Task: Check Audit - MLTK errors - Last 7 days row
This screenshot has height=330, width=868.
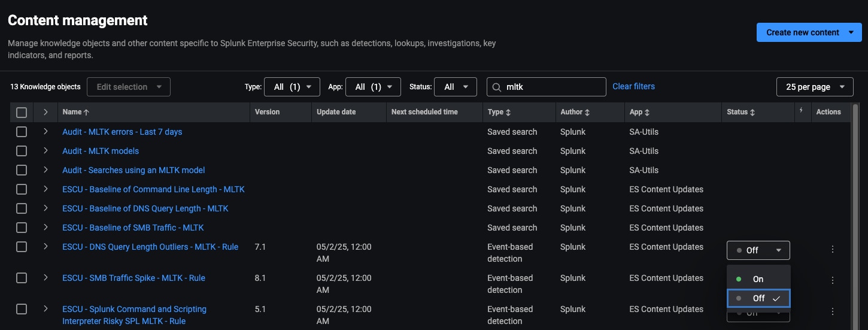Action: point(22,132)
